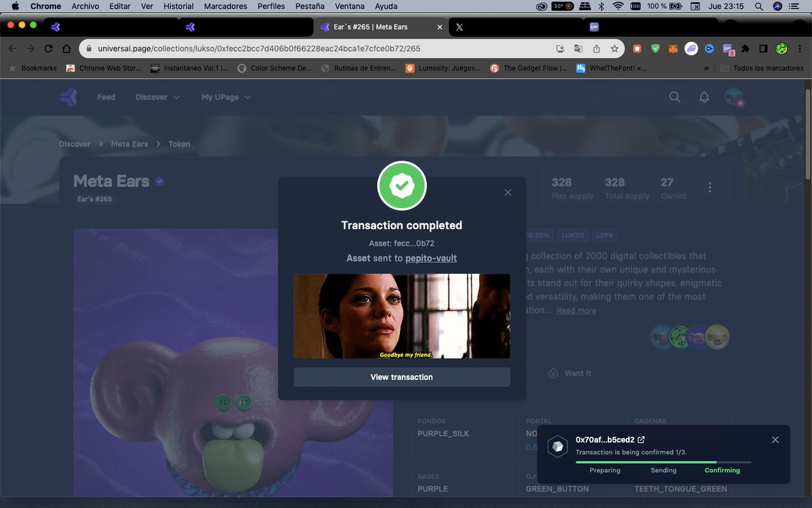Share the page from the address bar
Image resolution: width=812 pixels, height=508 pixels.
pyautogui.click(x=596, y=49)
